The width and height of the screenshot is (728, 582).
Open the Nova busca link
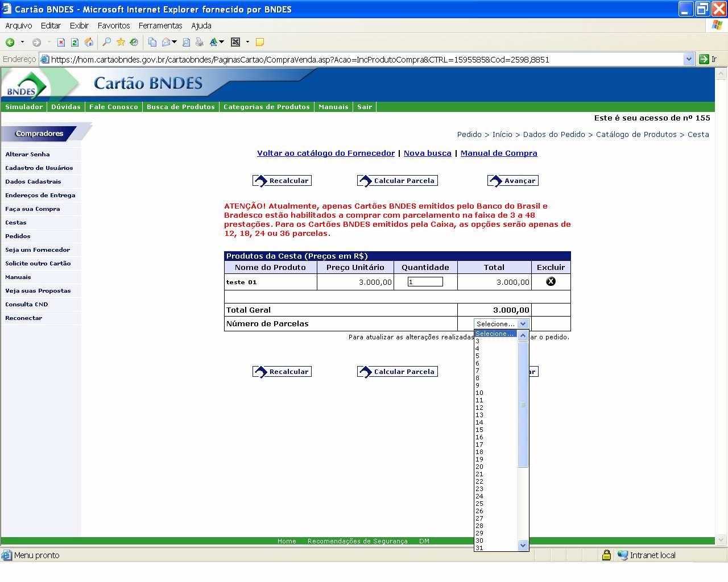pos(428,153)
